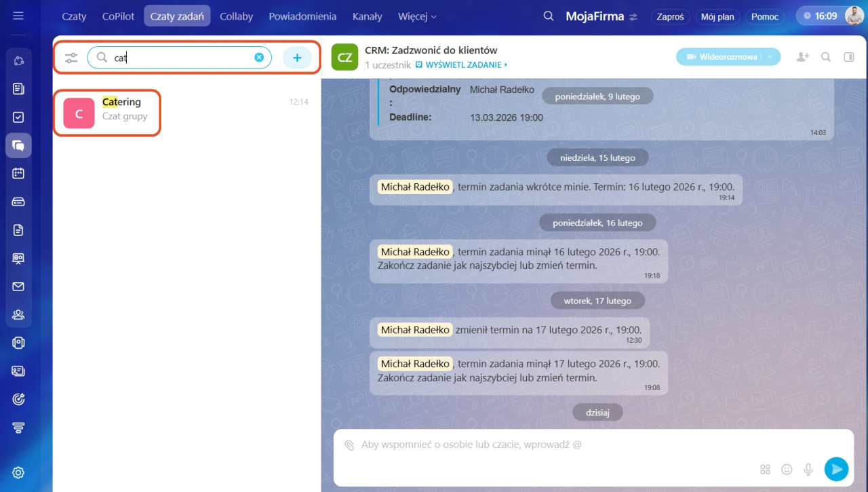Open the emoji picker in message box
The image size is (868, 492).
tap(787, 469)
